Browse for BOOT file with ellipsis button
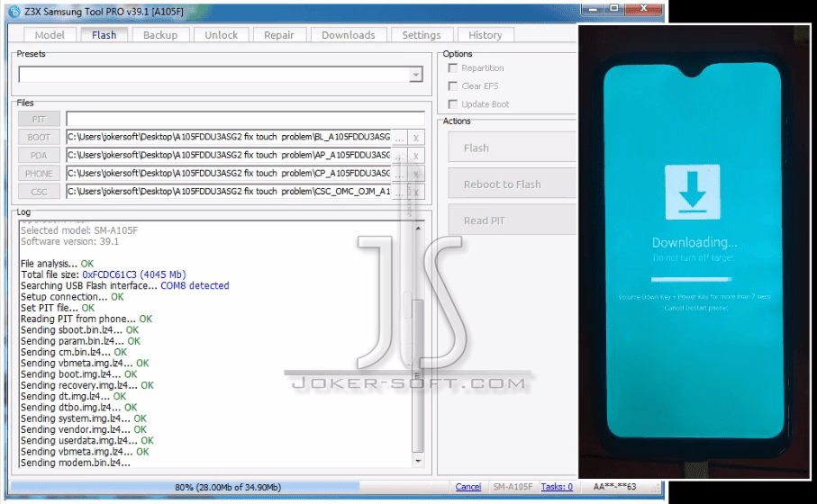 tap(399, 138)
